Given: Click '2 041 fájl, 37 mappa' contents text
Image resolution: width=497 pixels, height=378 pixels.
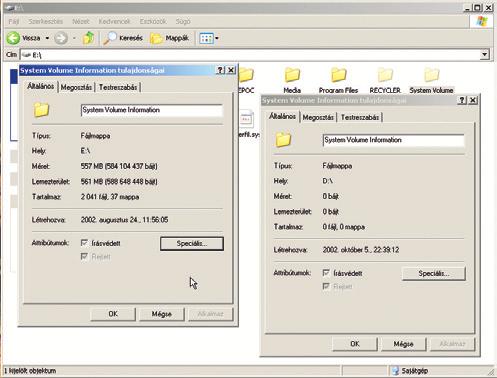Looking at the screenshot, I should coord(110,197).
